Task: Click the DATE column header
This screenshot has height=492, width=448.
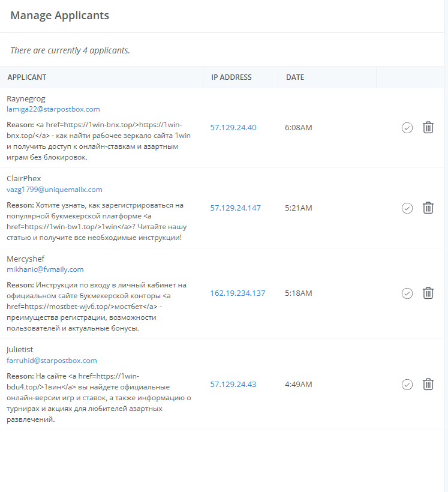Action: [295, 77]
